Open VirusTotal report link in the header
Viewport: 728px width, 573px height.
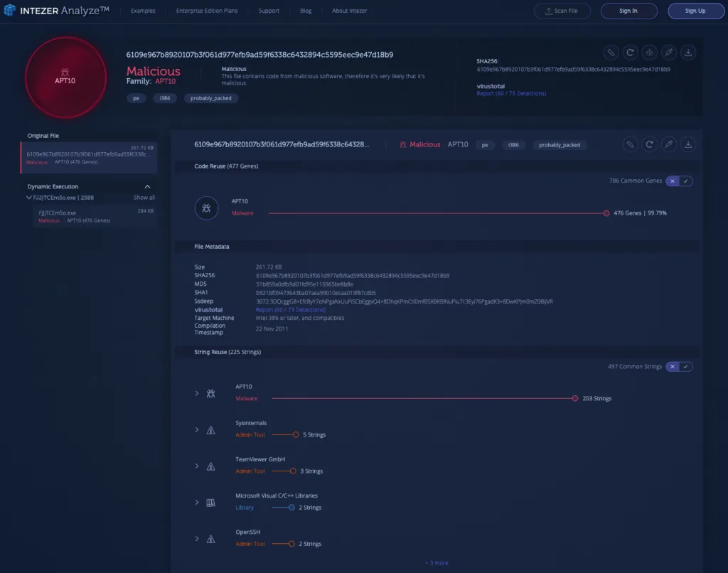coord(511,93)
